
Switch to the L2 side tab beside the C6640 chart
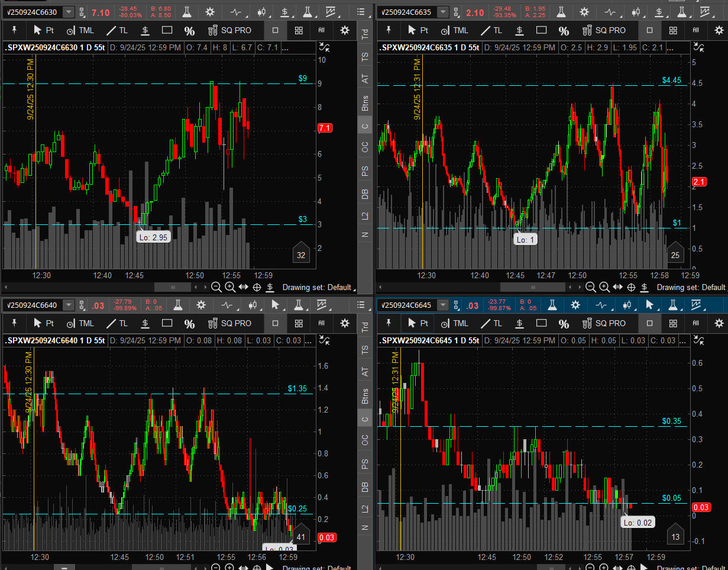tap(365, 509)
